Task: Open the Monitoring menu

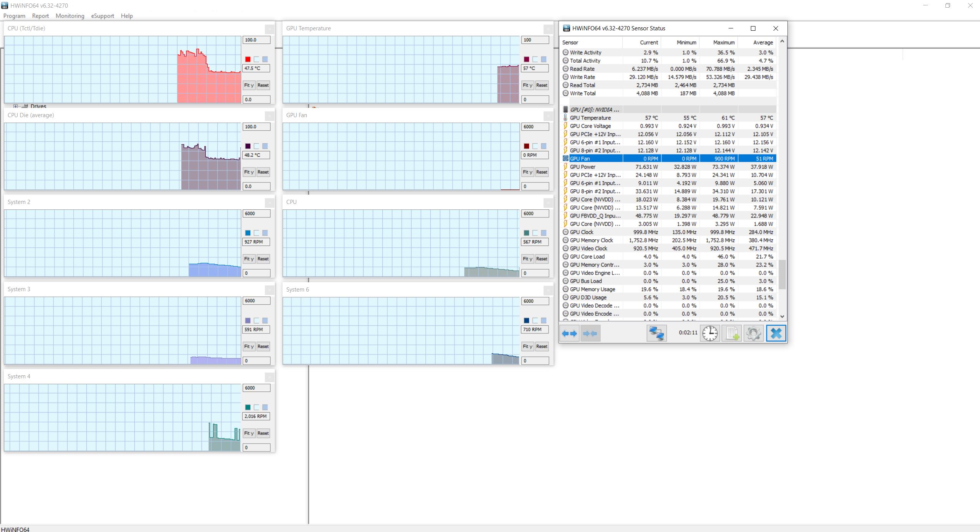Action: coord(70,16)
